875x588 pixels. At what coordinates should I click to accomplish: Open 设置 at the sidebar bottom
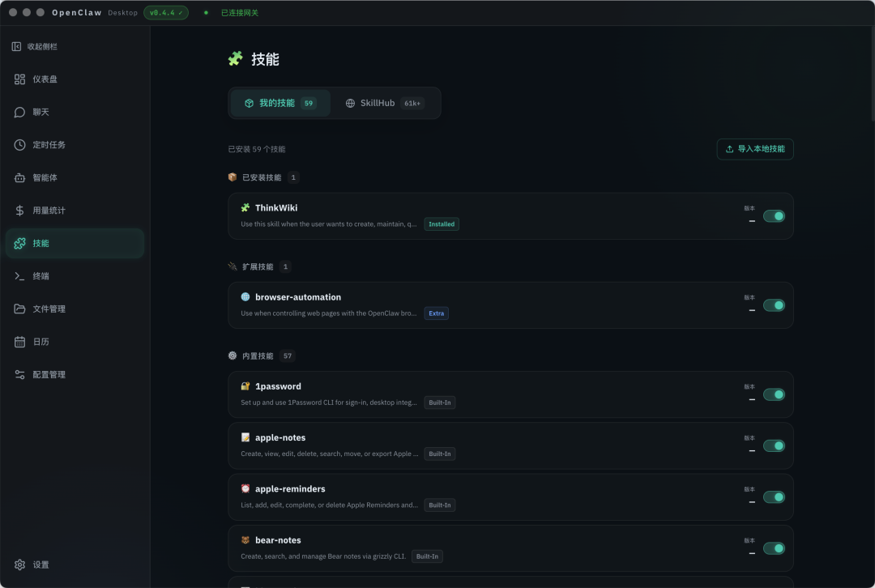click(75, 565)
